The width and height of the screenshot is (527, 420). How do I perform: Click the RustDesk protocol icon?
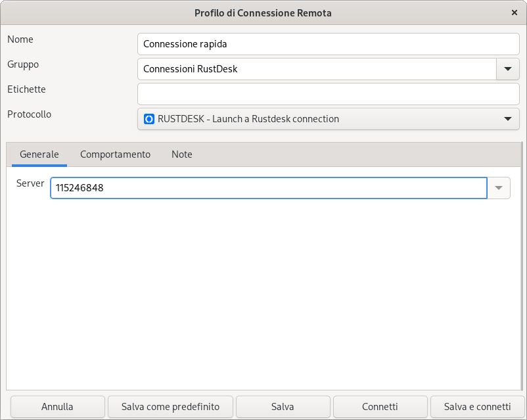click(149, 119)
